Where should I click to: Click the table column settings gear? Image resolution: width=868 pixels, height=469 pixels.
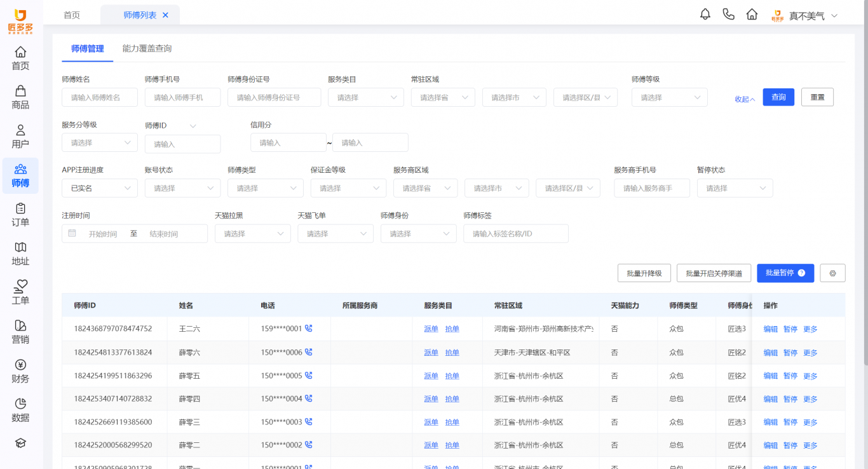(x=832, y=273)
